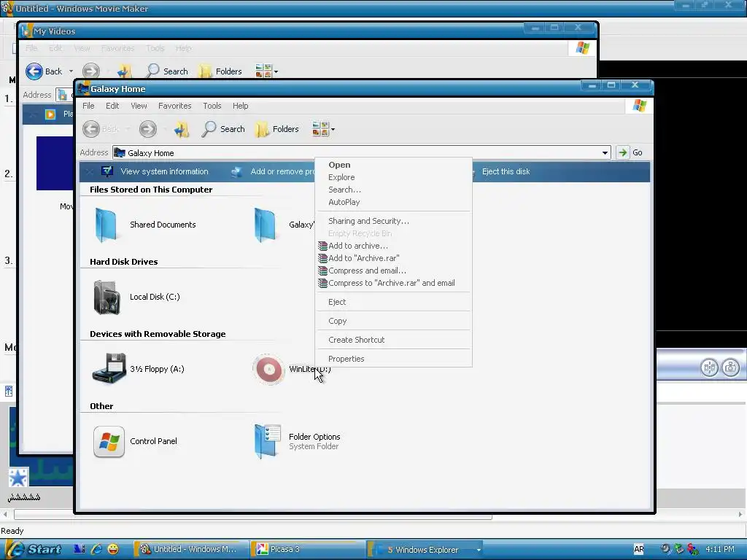
Task: Click View system information link
Action: (155, 171)
